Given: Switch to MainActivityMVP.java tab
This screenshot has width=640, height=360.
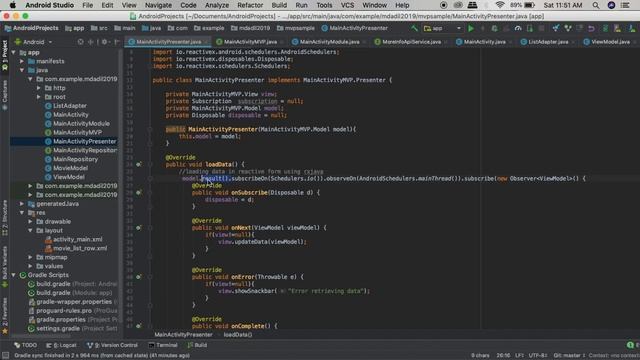Looking at the screenshot, I should pyautogui.click(x=250, y=42).
